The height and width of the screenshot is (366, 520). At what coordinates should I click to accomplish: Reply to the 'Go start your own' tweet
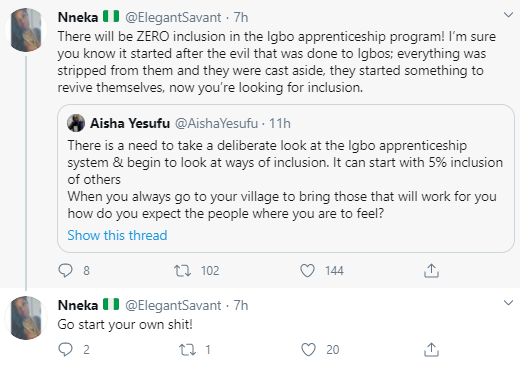(x=65, y=349)
